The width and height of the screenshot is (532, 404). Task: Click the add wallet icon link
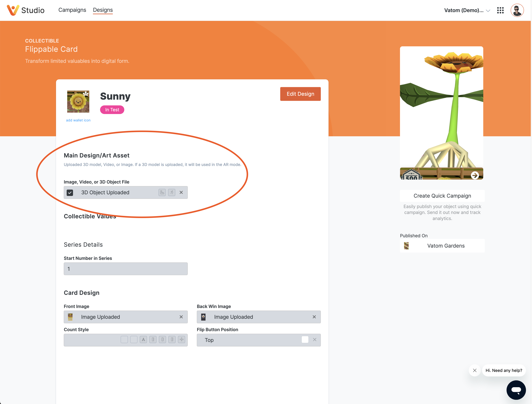click(x=78, y=120)
